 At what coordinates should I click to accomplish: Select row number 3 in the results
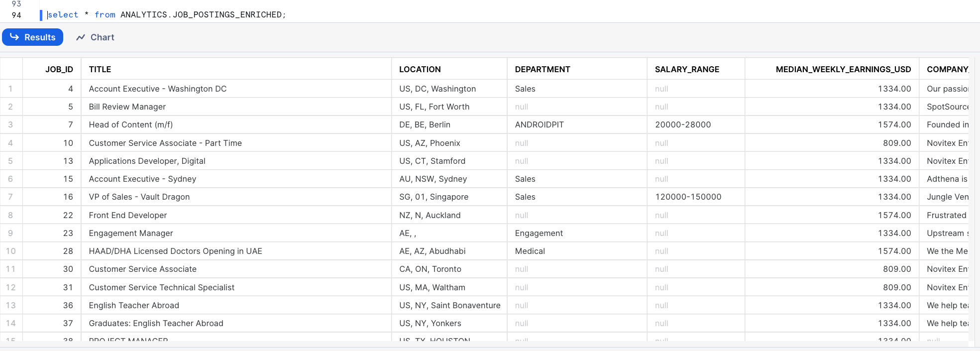pyautogui.click(x=10, y=125)
